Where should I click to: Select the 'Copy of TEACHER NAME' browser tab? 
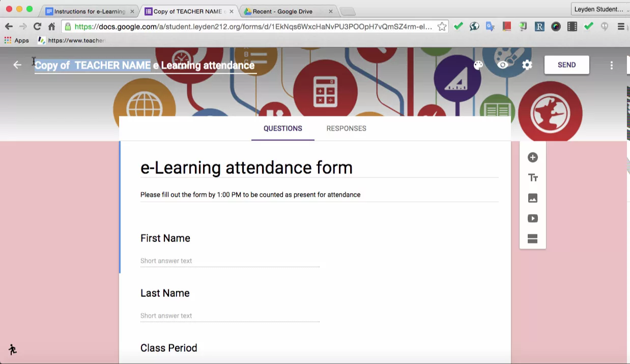188,11
